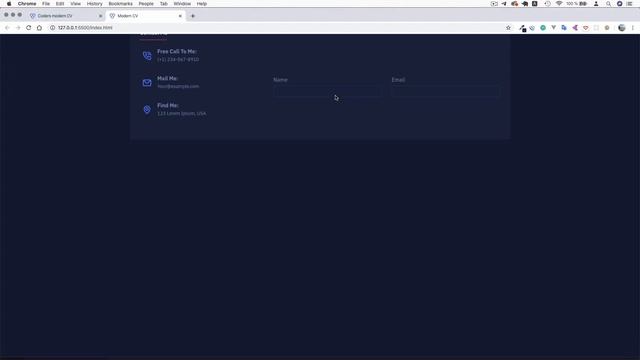Image resolution: width=640 pixels, height=360 pixels.
Task: Click the 'Find Me:' heading text
Action: (x=168, y=105)
